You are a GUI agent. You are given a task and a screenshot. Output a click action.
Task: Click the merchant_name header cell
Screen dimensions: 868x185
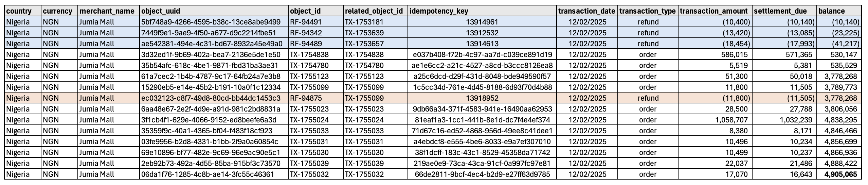pyautogui.click(x=107, y=11)
